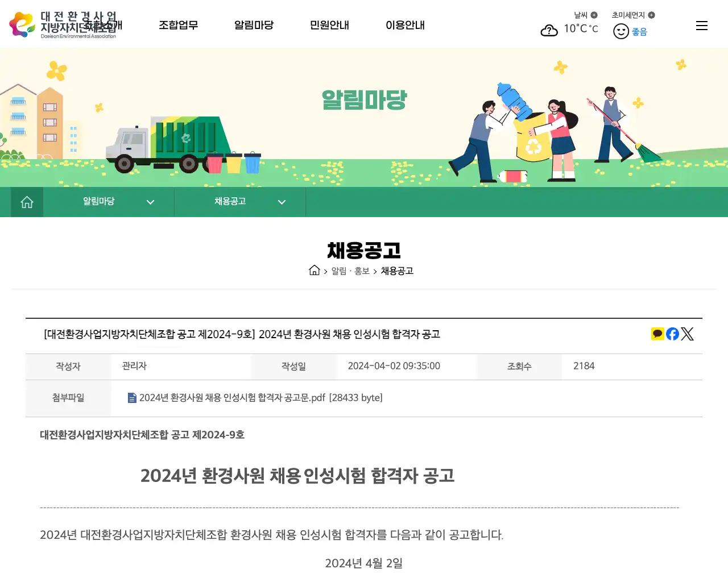Share the announcement on Facebook
Viewport: 728px width, 582px height.
coord(672,334)
